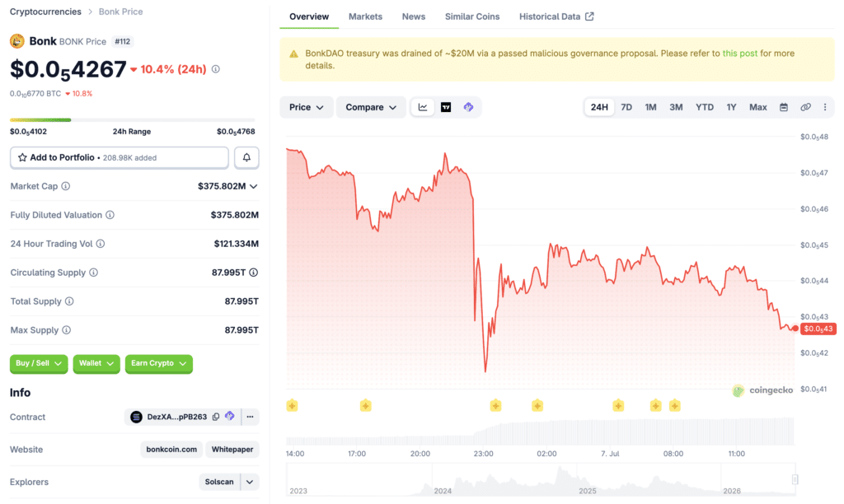Select the YTD chart range
Screen dimensions: 844x504
pyautogui.click(x=705, y=107)
